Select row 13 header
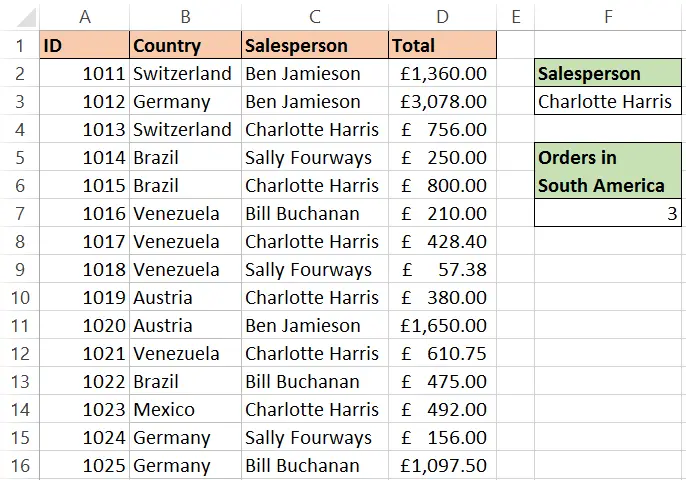The height and width of the screenshot is (480, 686). click(x=20, y=382)
